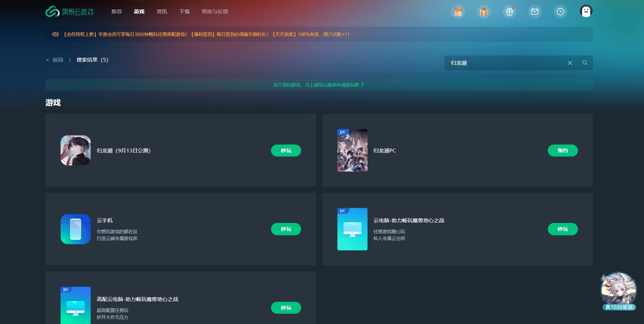Open the floating 赢1000星琼 promo badge
The width and height of the screenshot is (644, 324).
click(x=619, y=291)
